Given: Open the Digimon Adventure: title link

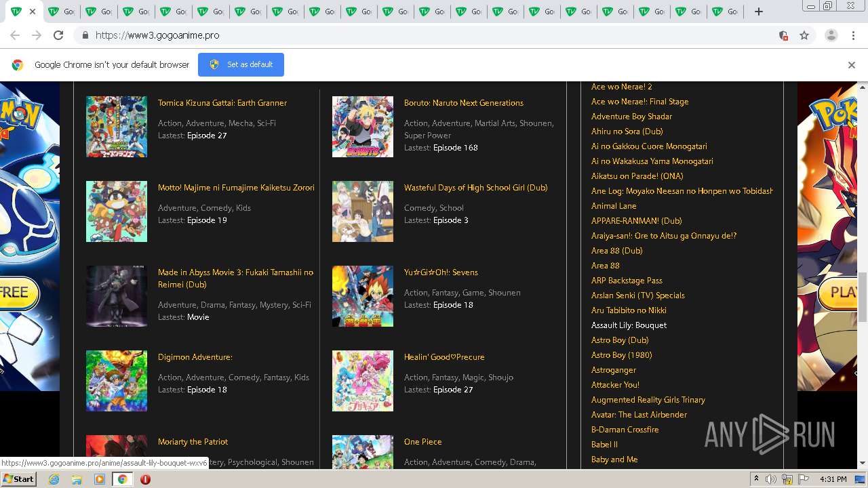Looking at the screenshot, I should (195, 357).
